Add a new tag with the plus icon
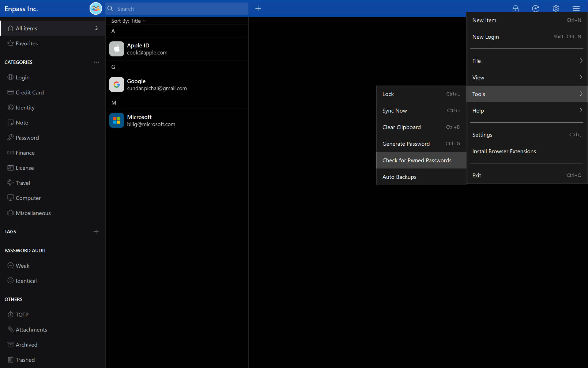The image size is (588, 368). [96, 232]
